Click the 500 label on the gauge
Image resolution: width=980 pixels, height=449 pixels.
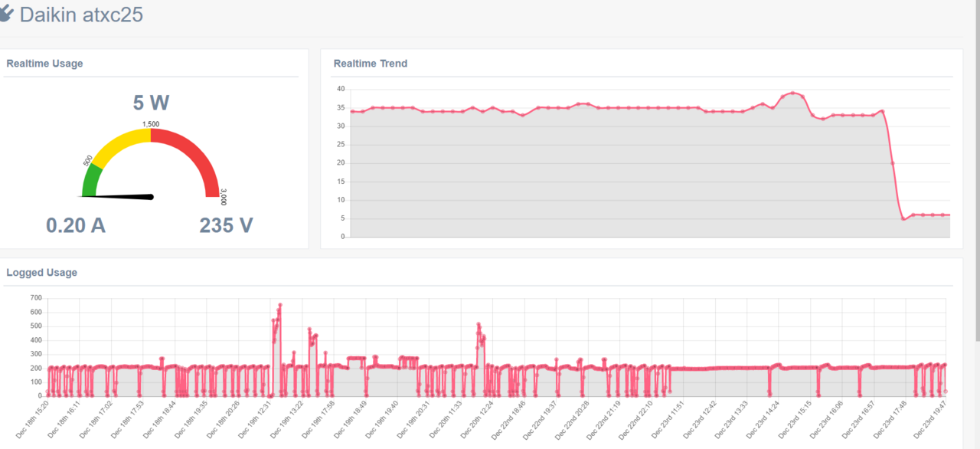tap(88, 161)
